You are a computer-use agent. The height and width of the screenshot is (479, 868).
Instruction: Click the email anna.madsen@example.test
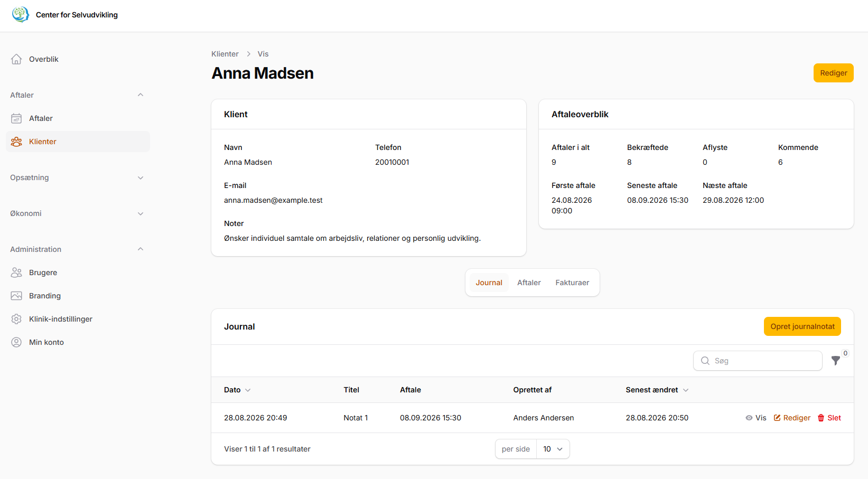[x=273, y=200]
